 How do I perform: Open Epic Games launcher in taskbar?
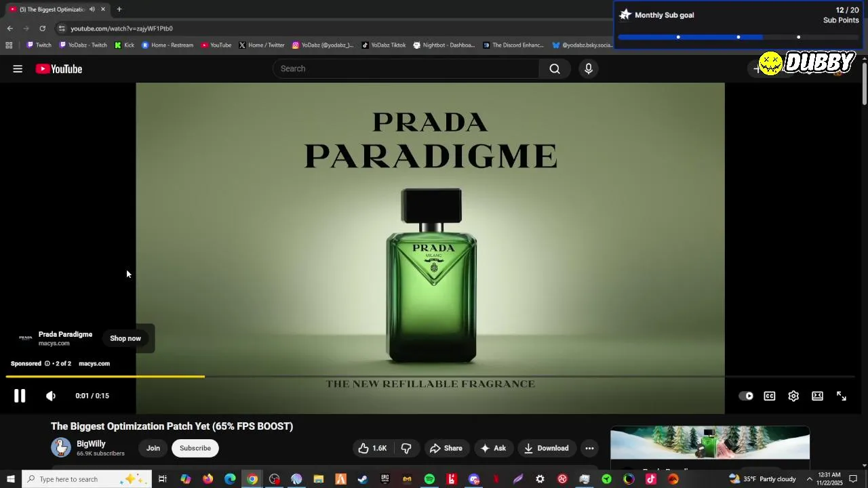[x=385, y=479]
